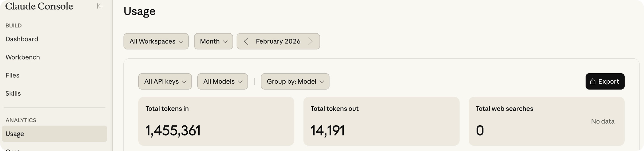Screen dimensions: 644x151
Task: Expand the Month period selector
Action: pyautogui.click(x=213, y=41)
